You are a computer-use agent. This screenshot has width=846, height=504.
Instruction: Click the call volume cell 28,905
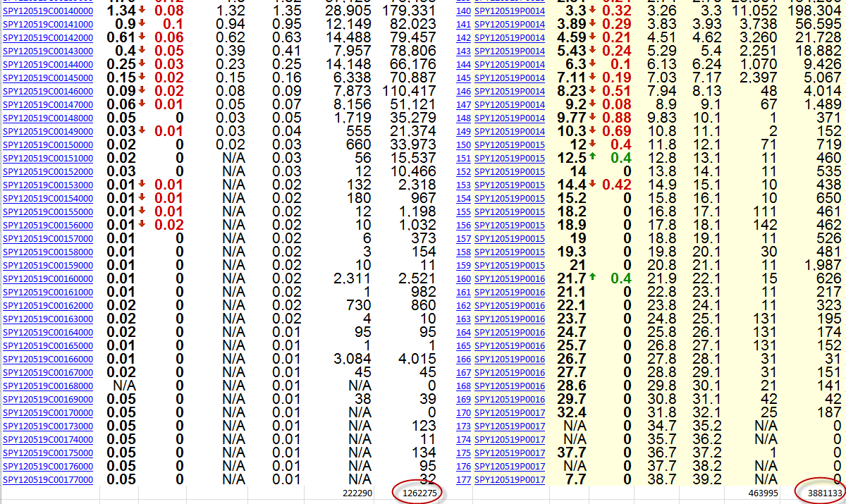point(348,11)
